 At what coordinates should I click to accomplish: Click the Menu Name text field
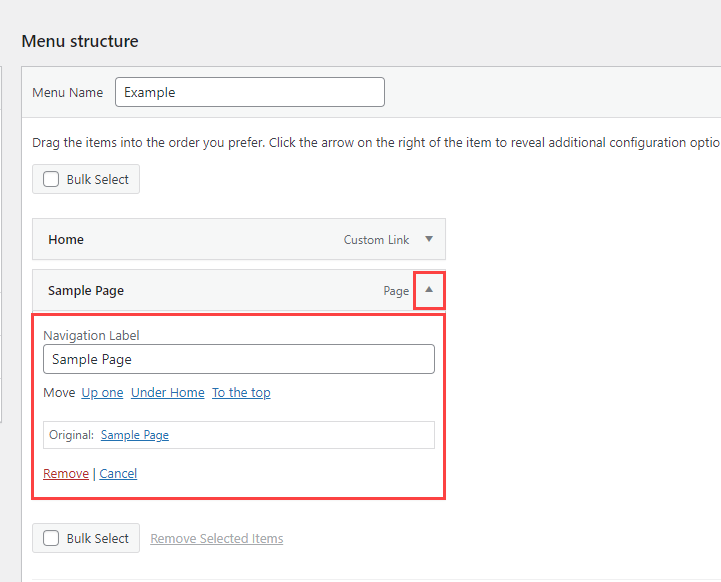pyautogui.click(x=249, y=92)
